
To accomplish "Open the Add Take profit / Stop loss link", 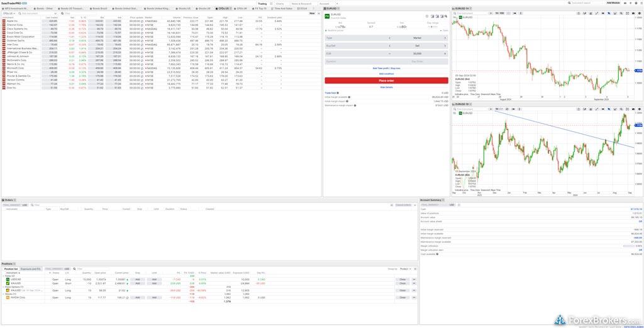I will tap(386, 68).
